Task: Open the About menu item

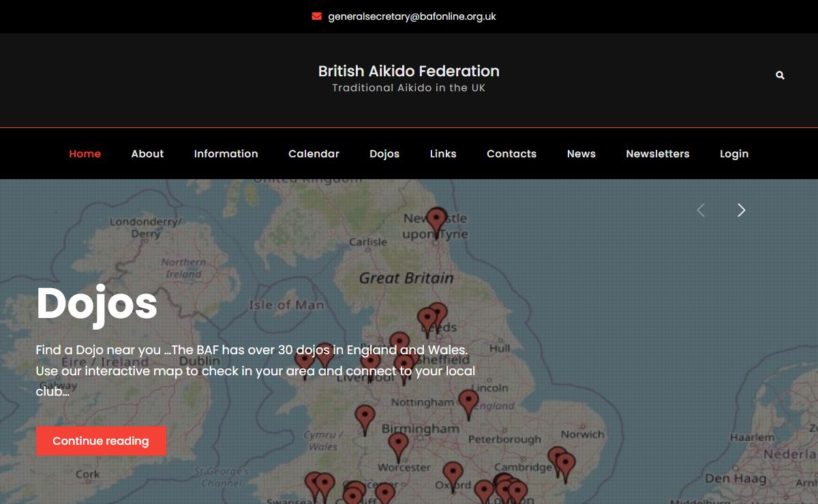Action: coord(147,154)
